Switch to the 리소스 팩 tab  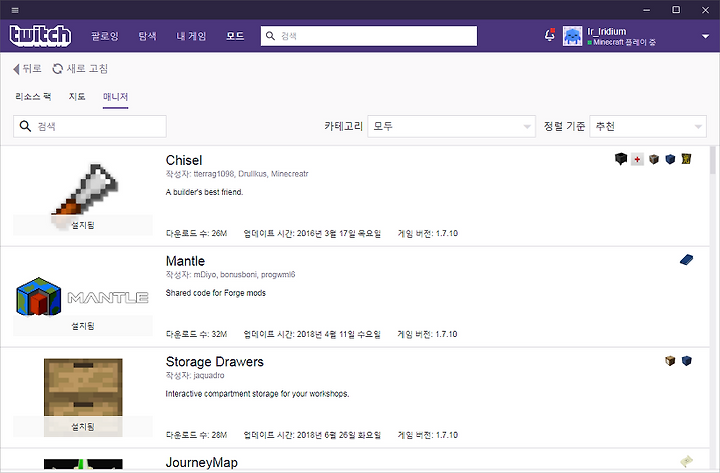tap(33, 96)
